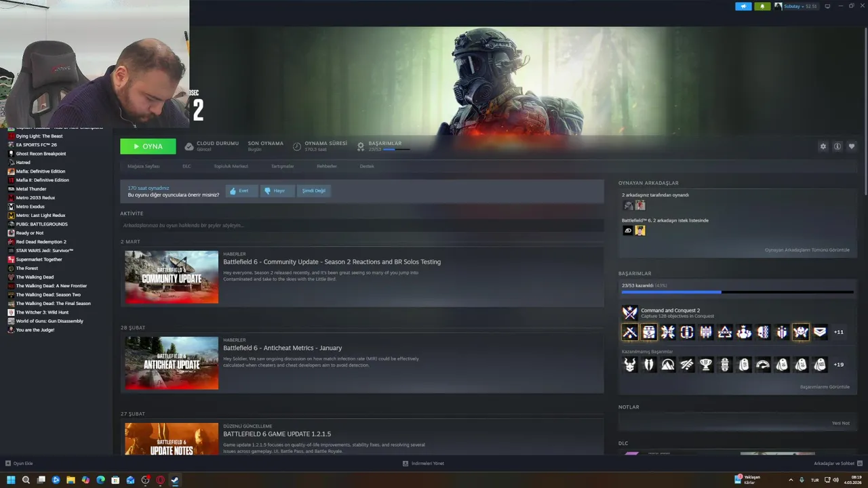
Task: Open the Community Update Season 2 Reactions headline
Action: click(x=332, y=262)
